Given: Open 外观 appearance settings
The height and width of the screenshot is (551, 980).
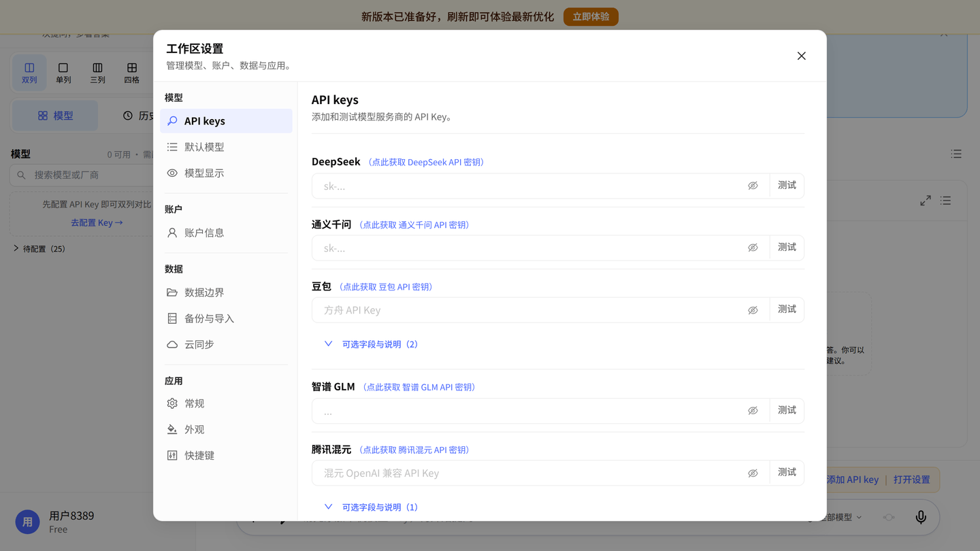Looking at the screenshot, I should 226,429.
